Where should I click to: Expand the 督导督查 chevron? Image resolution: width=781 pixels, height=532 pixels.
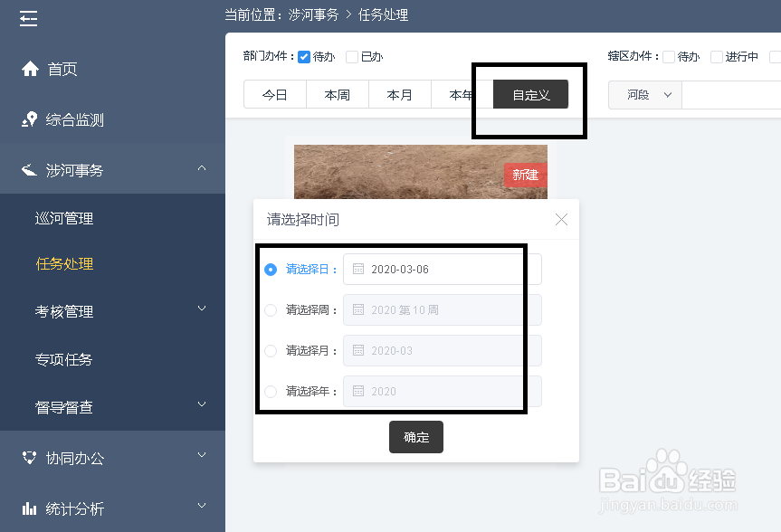(202, 404)
